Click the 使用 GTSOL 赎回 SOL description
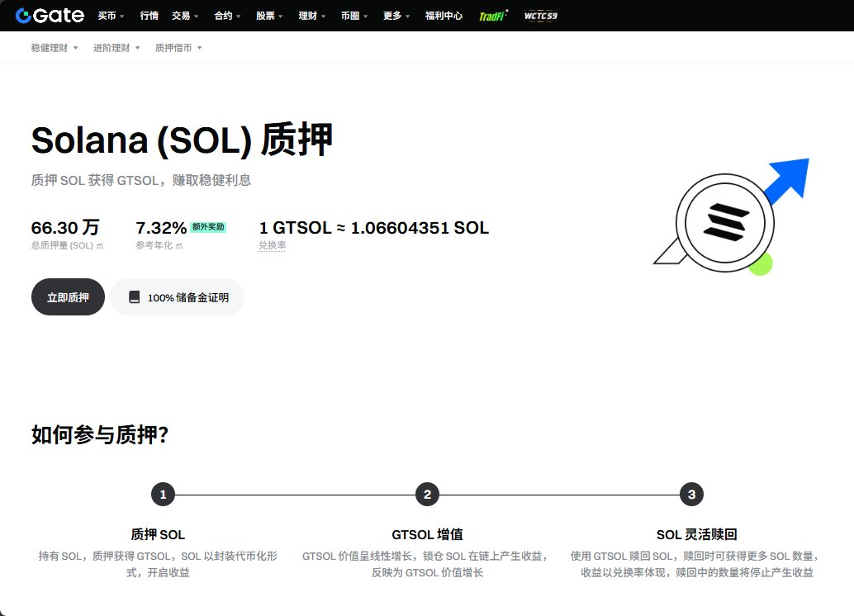 (696, 564)
